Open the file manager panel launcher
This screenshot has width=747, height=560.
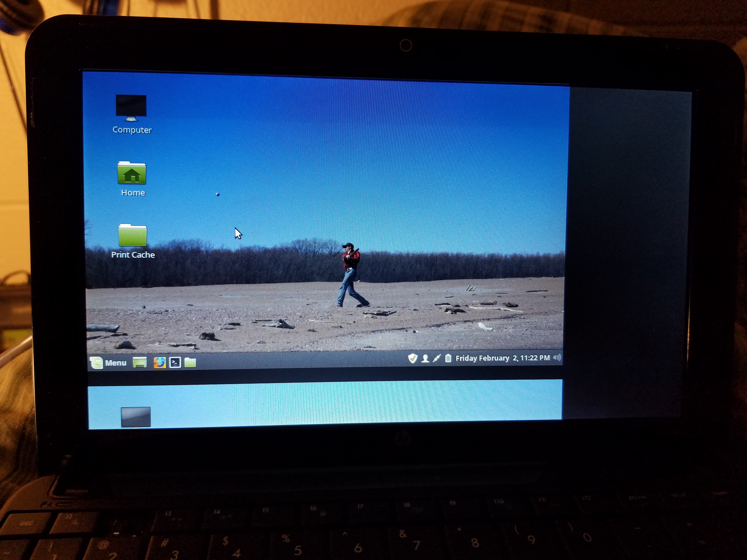(x=190, y=363)
